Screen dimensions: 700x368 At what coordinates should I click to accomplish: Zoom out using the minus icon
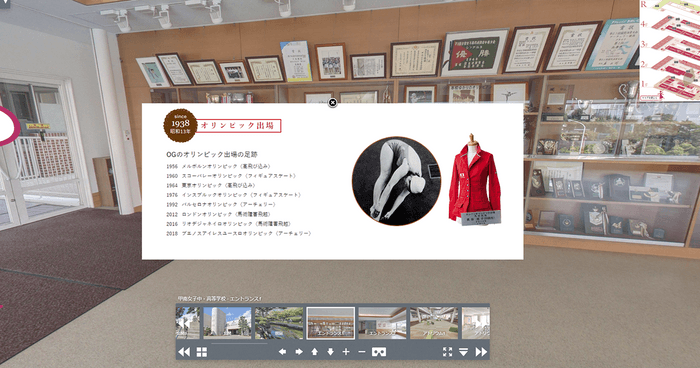pos(362,352)
